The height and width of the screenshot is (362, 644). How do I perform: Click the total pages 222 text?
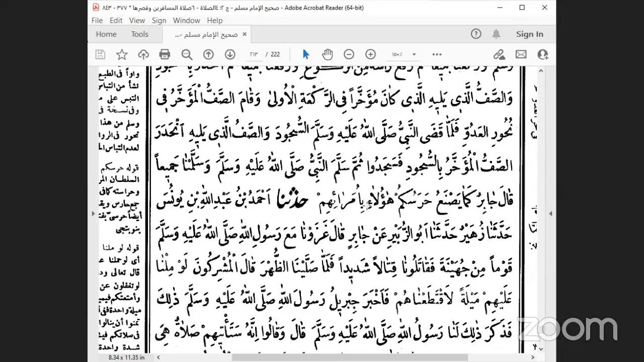click(x=275, y=54)
